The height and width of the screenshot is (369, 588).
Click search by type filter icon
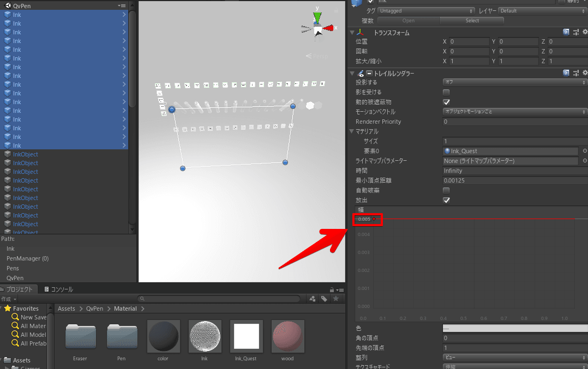point(313,299)
